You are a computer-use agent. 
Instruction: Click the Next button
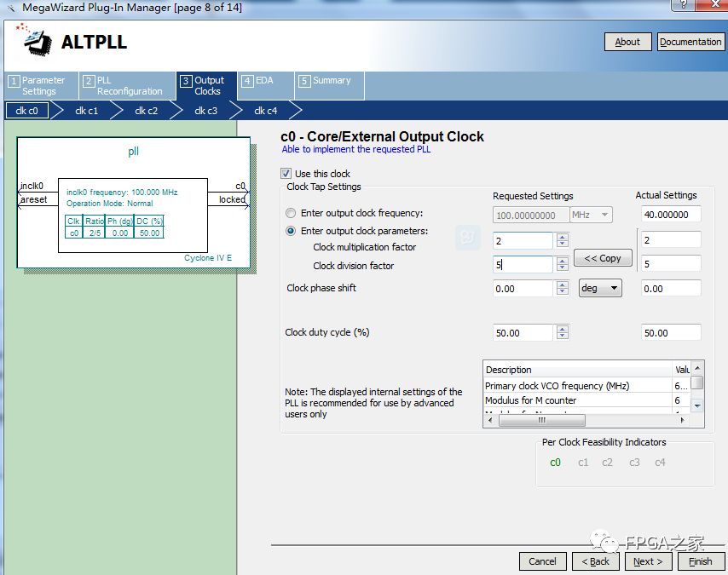click(x=649, y=561)
